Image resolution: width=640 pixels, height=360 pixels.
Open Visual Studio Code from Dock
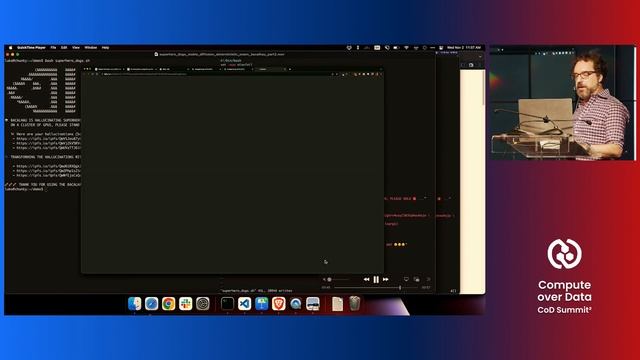click(x=244, y=304)
